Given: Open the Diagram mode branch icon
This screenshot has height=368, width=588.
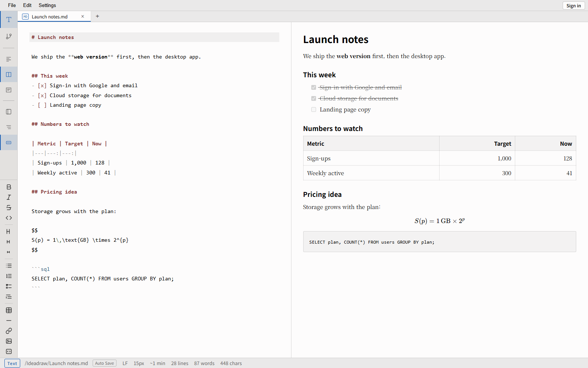Looking at the screenshot, I should (9, 36).
